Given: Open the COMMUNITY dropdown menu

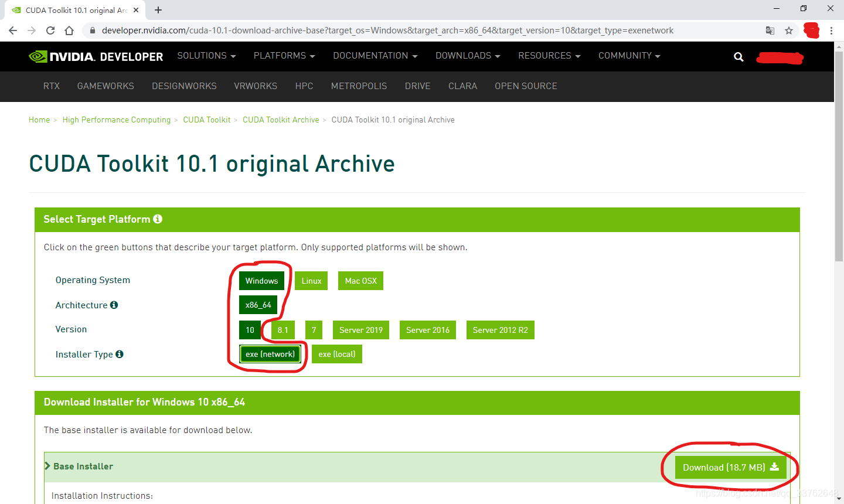Looking at the screenshot, I should (629, 56).
